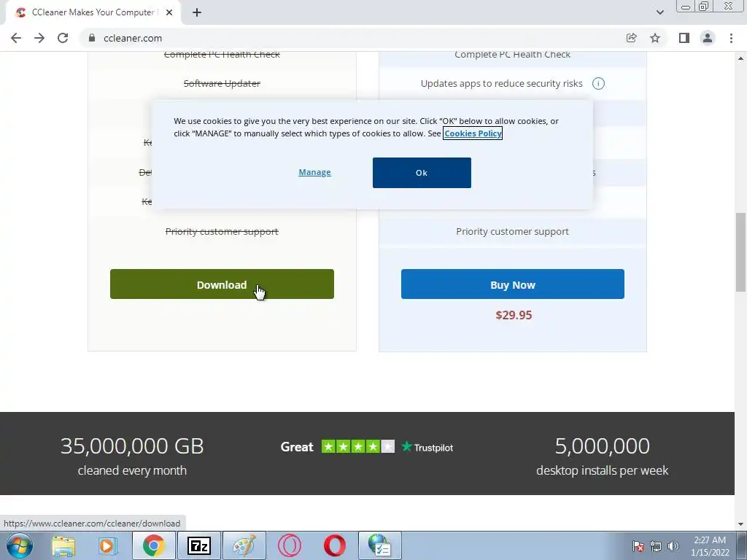The width and height of the screenshot is (747, 560).
Task: Click the info icon beside Updates apps
Action: (x=598, y=83)
